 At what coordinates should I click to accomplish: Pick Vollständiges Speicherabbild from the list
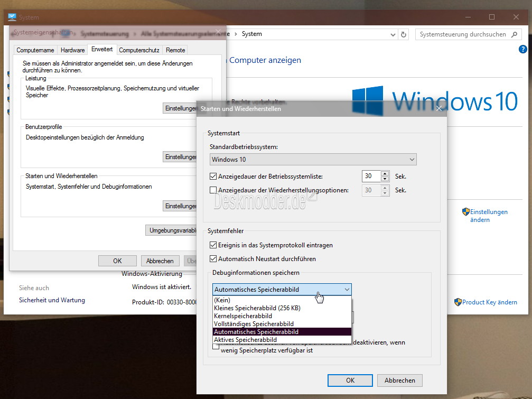point(282,323)
